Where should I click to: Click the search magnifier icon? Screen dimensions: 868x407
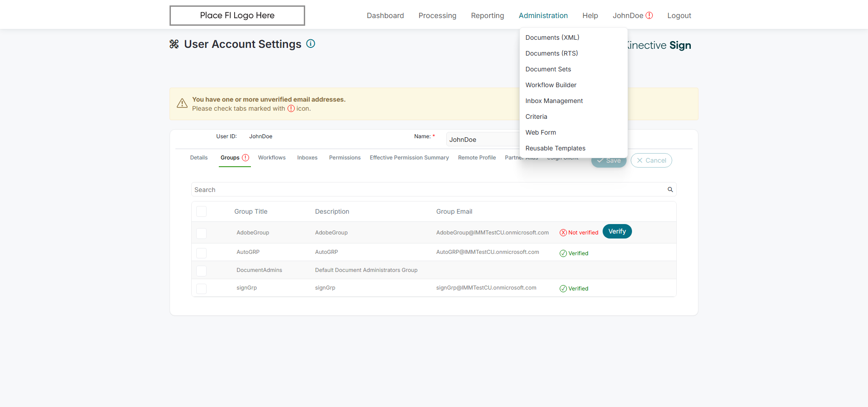pyautogui.click(x=670, y=190)
